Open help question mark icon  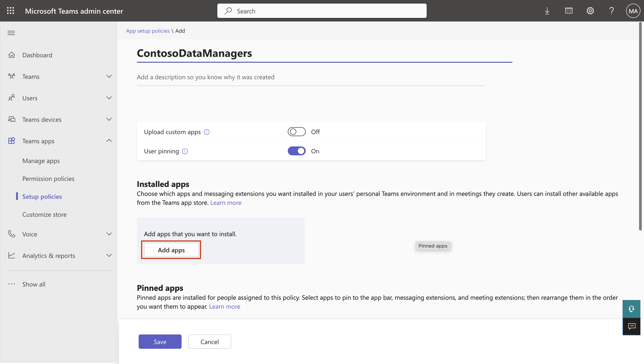(x=612, y=11)
